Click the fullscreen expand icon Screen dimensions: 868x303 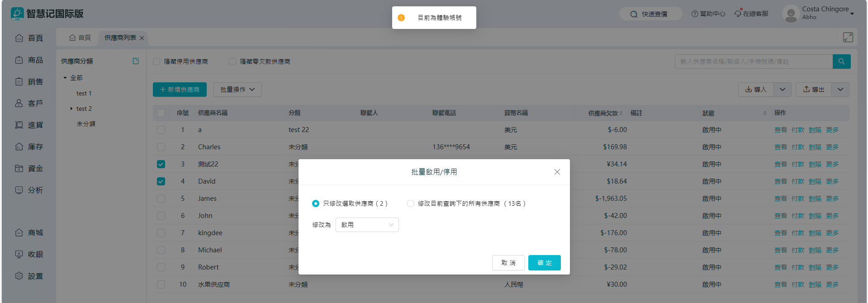[x=848, y=38]
